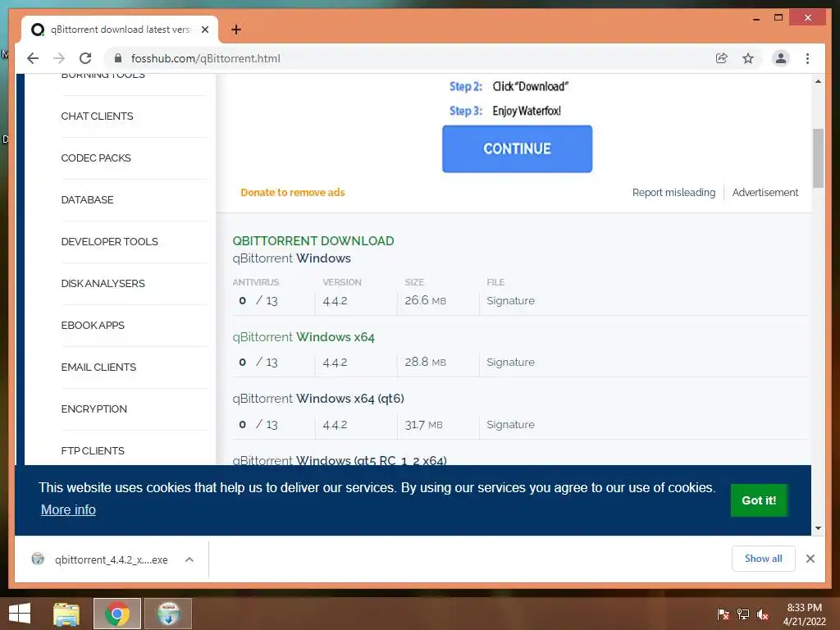Open File Explorer from the taskbar

pyautogui.click(x=66, y=614)
